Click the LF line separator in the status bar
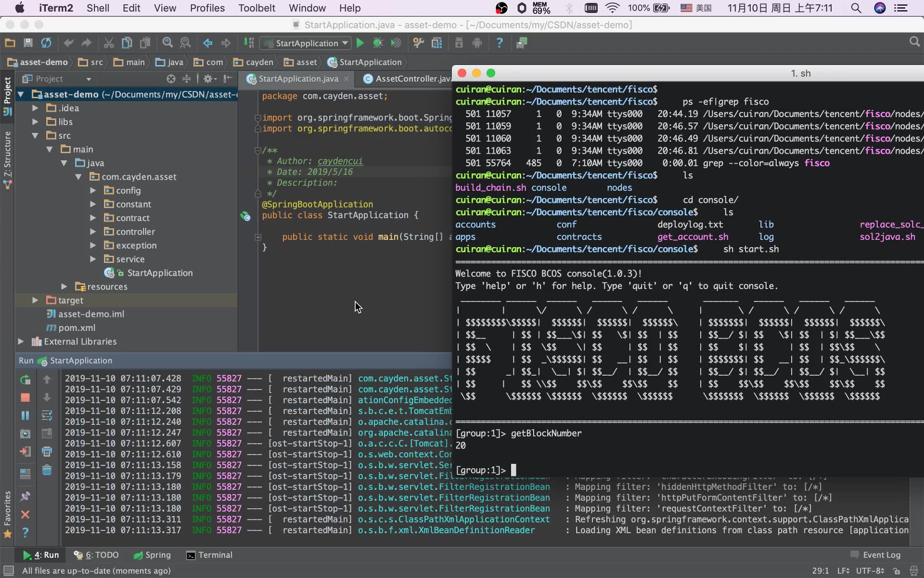This screenshot has height=578, width=924. (x=843, y=571)
